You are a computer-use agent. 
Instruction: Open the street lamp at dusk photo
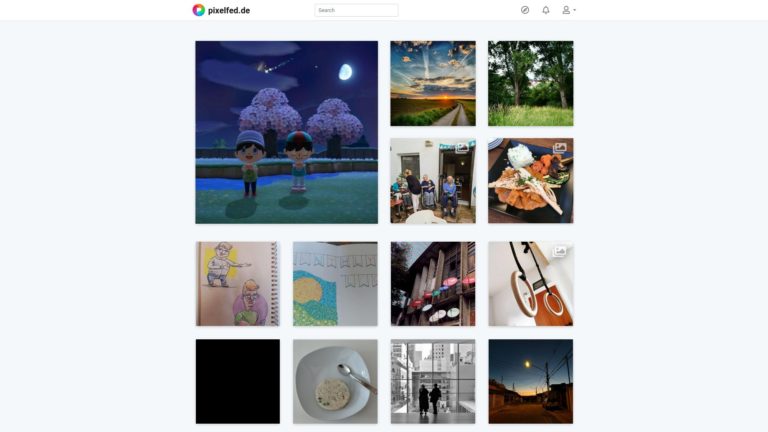point(530,382)
